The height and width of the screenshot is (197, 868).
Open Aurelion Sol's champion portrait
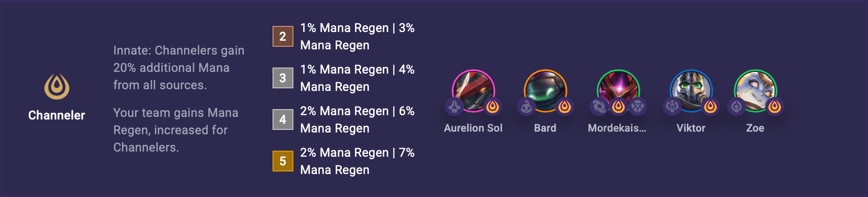click(x=473, y=89)
